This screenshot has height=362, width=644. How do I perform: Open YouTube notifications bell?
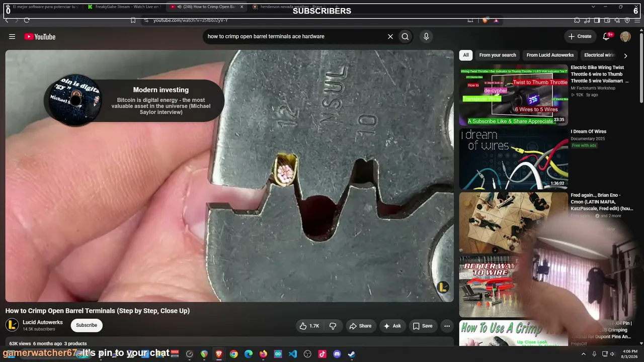click(607, 36)
